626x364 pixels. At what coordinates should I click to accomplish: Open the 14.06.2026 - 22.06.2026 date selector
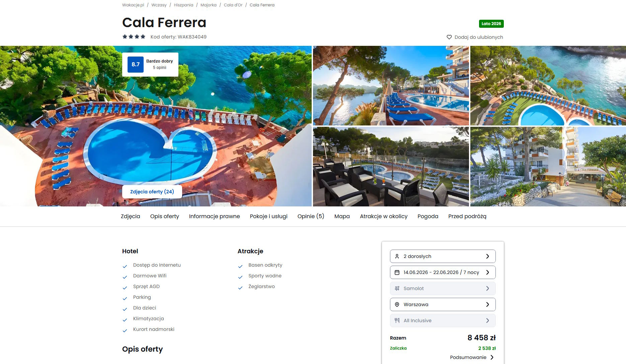click(443, 272)
